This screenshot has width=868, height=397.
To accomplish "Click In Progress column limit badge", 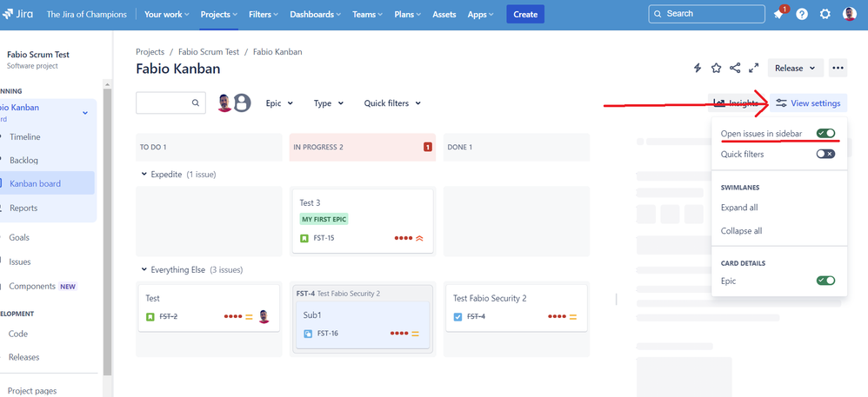I will 427,147.
